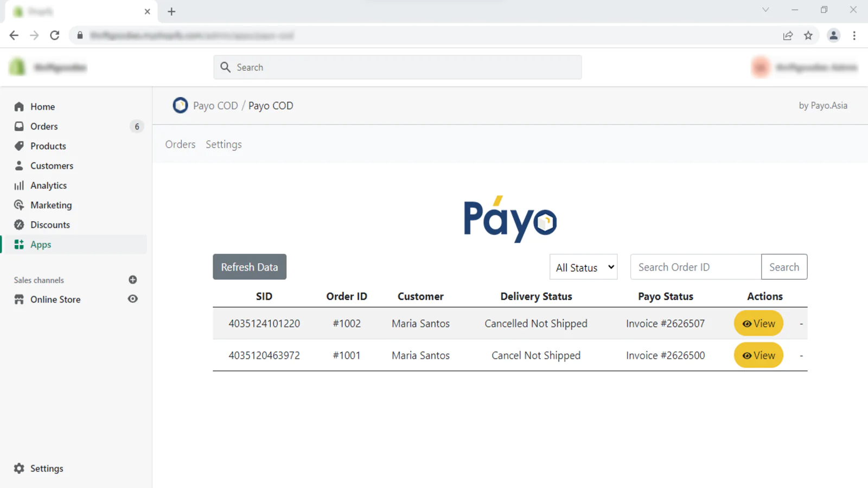The height and width of the screenshot is (488, 868).
Task: Open the browser three-dot menu
Action: point(854,35)
